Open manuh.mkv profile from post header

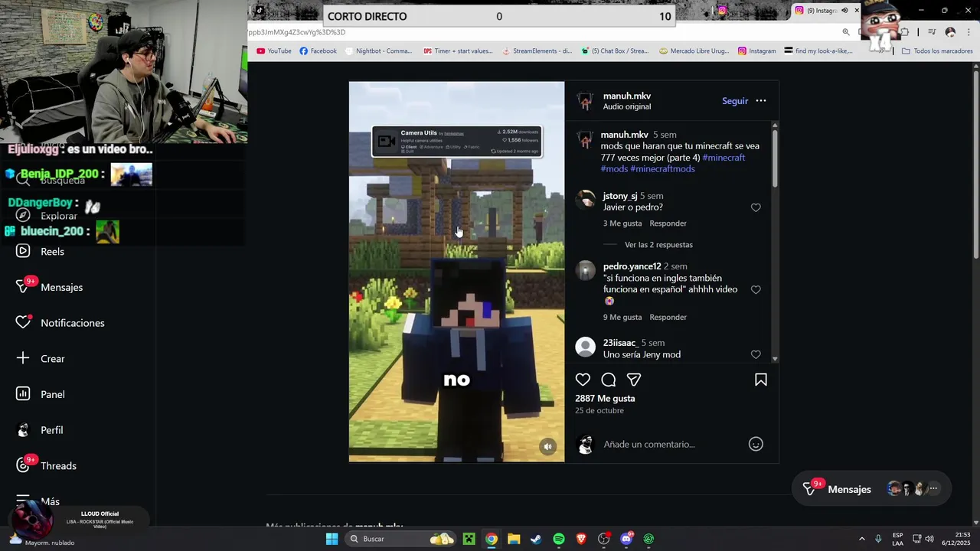627,96
